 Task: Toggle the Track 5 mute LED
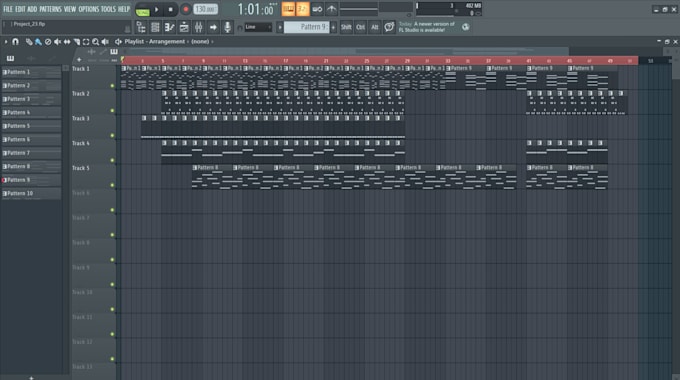(112, 185)
